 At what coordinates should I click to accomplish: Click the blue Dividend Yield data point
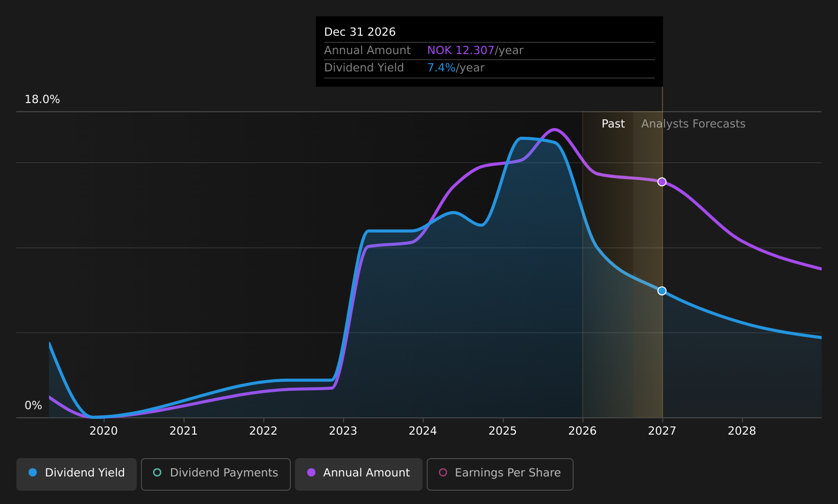[662, 291]
